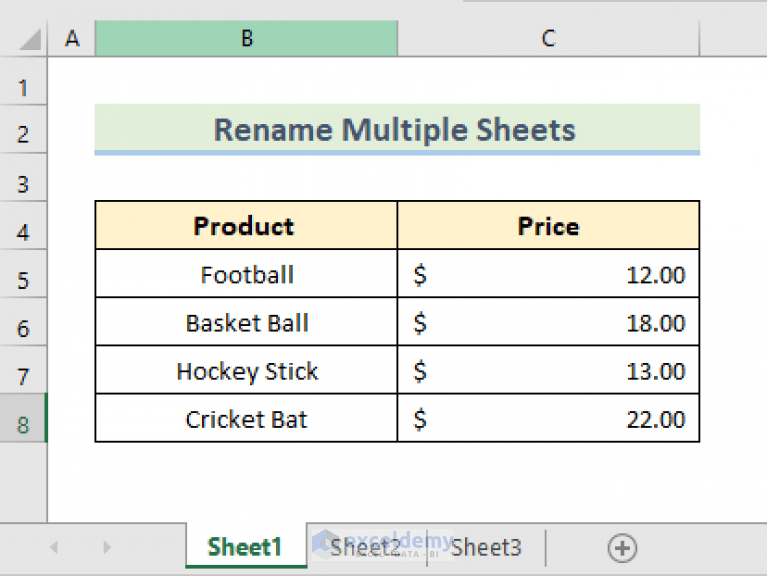767x576 pixels.
Task: Select row 7 header
Action: [x=23, y=370]
